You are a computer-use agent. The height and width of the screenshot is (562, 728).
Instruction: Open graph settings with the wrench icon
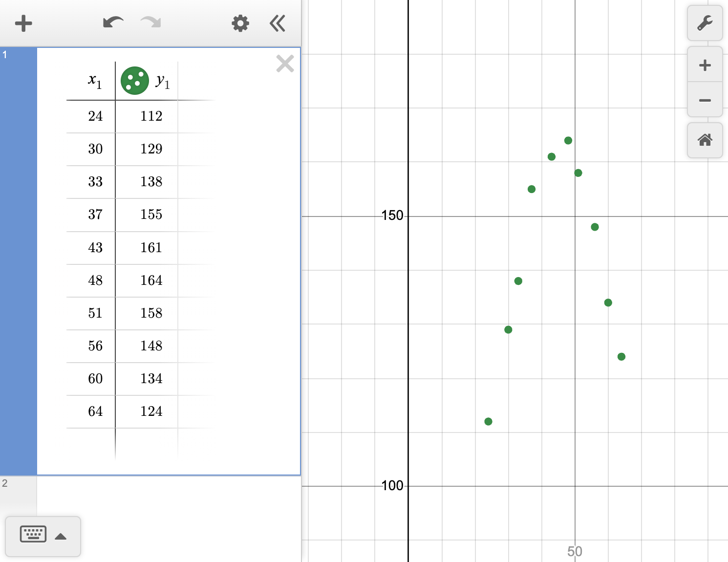pyautogui.click(x=705, y=23)
